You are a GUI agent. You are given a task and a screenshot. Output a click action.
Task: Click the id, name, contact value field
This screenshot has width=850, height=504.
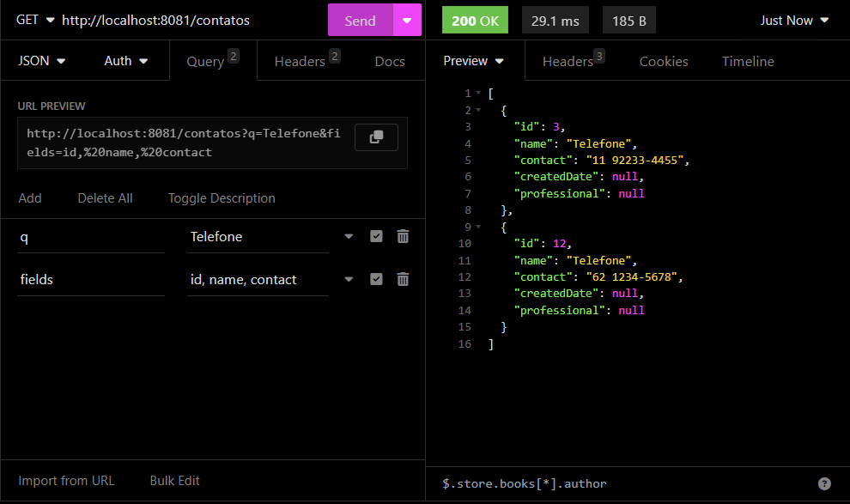tap(258, 280)
